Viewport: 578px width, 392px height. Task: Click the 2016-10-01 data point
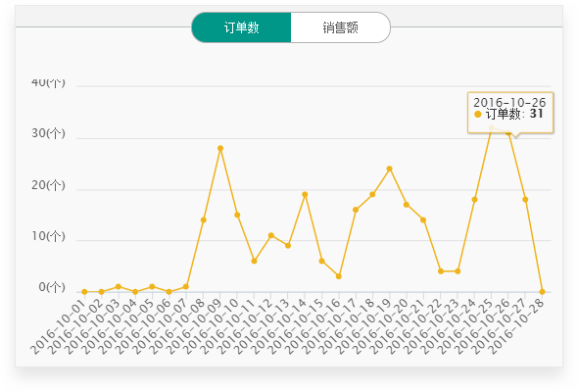click(85, 292)
